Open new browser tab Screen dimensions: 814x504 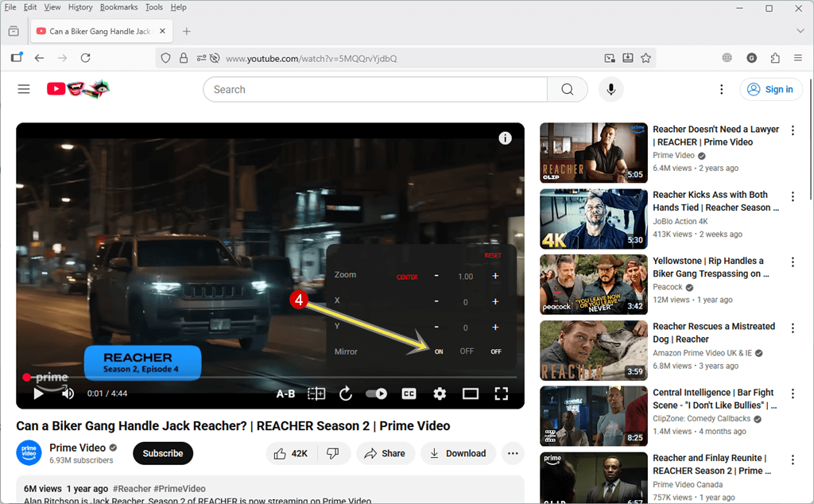pyautogui.click(x=186, y=31)
